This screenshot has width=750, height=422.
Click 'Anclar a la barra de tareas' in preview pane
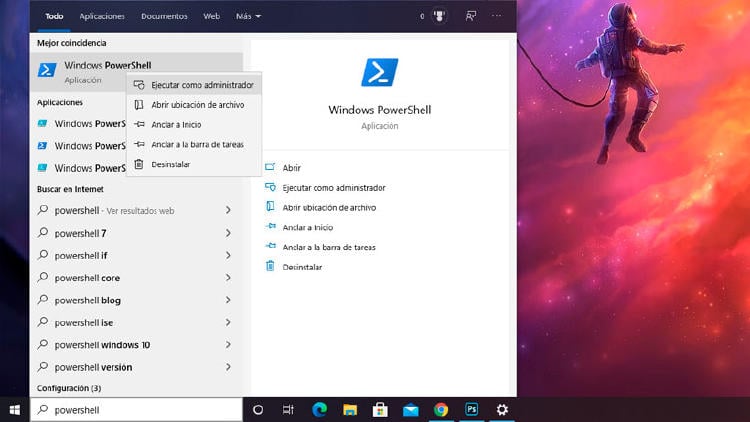click(x=328, y=247)
